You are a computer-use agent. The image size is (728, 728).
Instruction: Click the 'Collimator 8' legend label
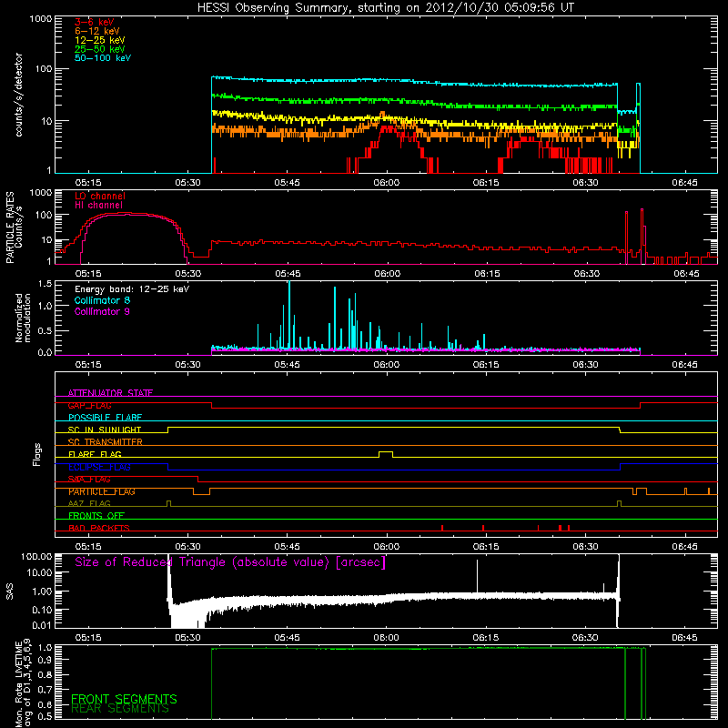[102, 300]
